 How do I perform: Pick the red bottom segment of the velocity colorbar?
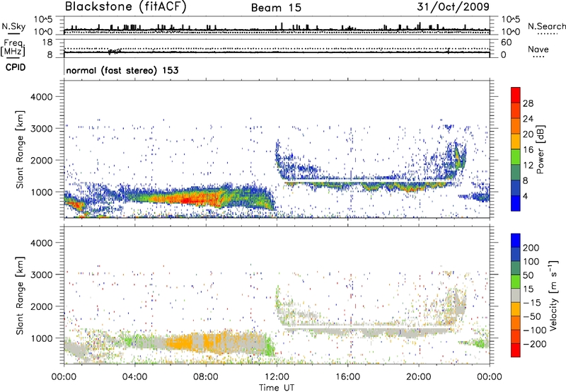(x=516, y=350)
